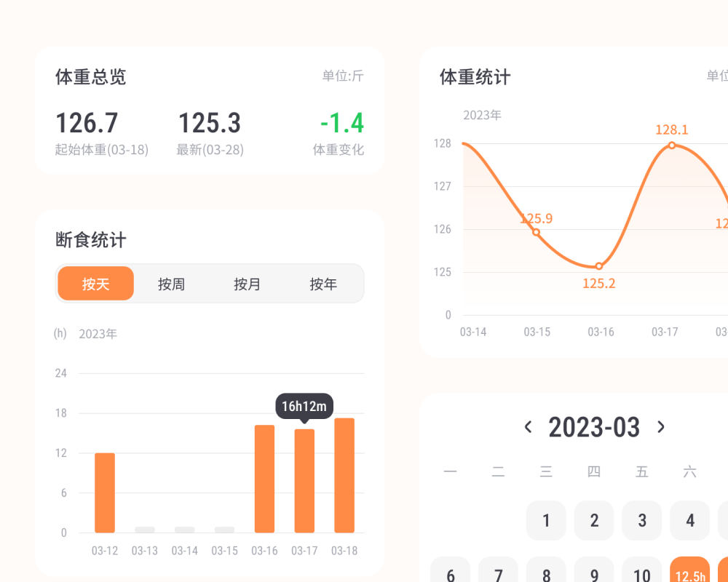Image resolution: width=728 pixels, height=582 pixels.
Task: Open the 2023-03 month title
Action: (x=594, y=427)
